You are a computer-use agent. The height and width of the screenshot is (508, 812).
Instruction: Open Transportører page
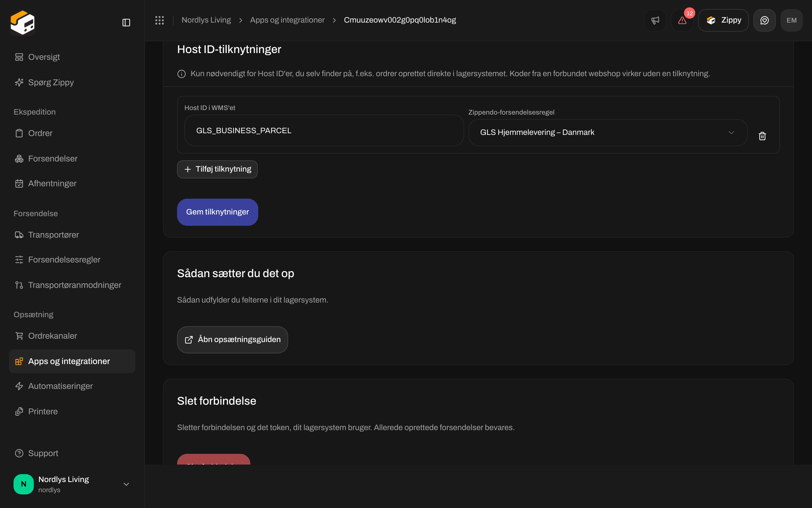pos(72,235)
